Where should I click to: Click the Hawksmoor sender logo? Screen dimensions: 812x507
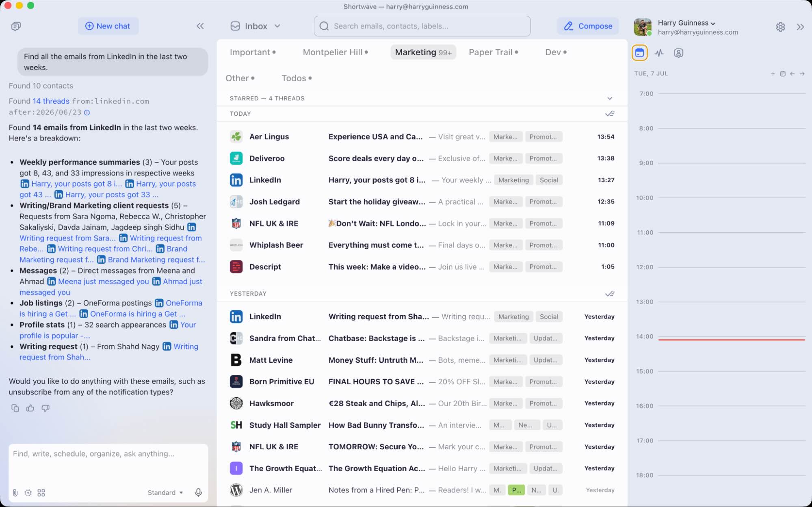pos(236,403)
